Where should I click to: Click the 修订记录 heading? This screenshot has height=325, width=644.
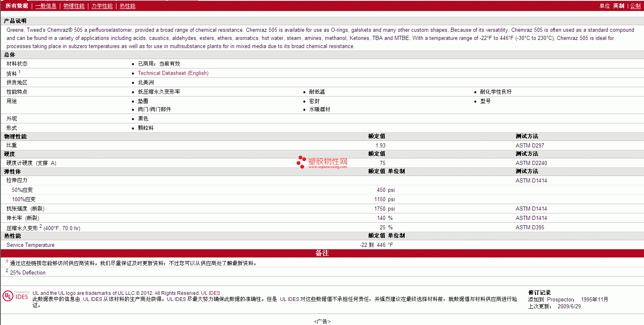(539, 292)
